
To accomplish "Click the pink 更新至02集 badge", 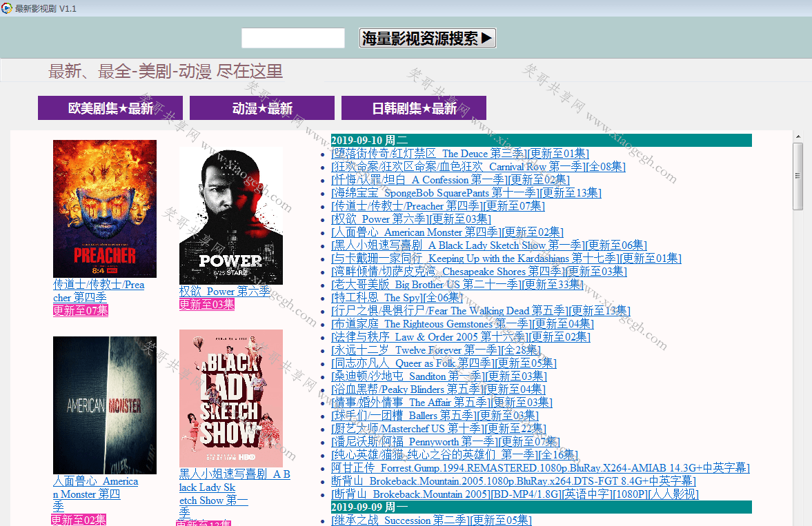I will (79, 520).
